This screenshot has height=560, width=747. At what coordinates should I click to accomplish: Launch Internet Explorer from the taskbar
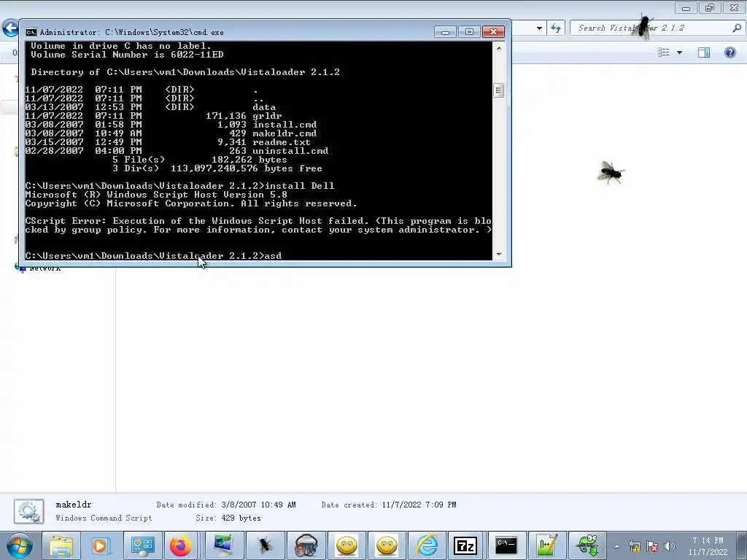427,545
